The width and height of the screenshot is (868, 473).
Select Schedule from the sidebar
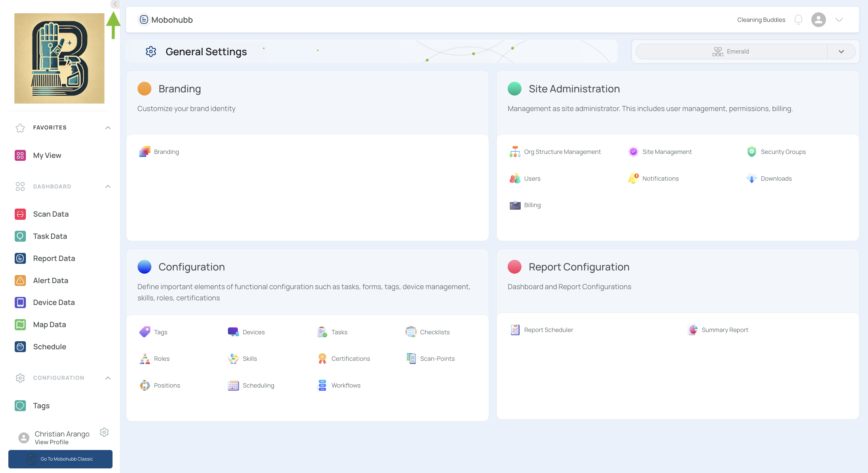50,347
